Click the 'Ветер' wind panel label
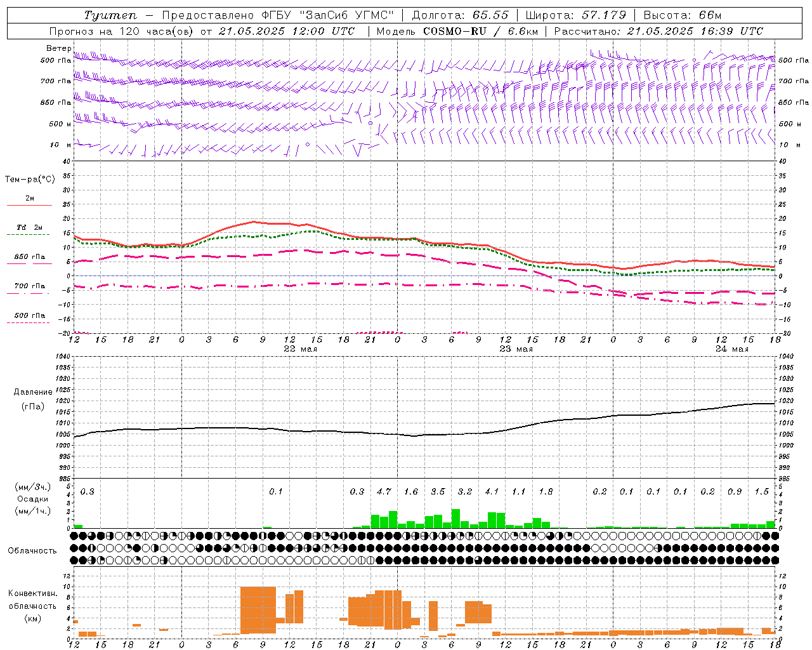 59,48
